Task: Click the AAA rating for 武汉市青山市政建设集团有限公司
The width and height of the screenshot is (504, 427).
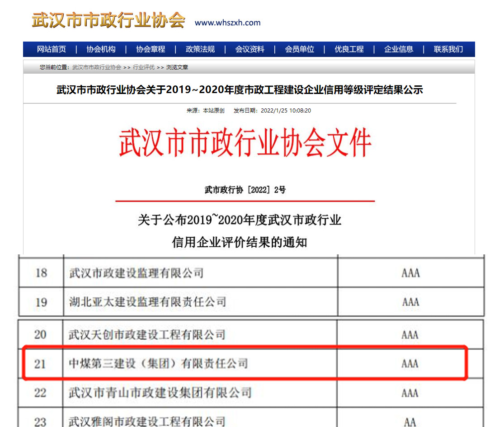Action: pyautogui.click(x=410, y=393)
